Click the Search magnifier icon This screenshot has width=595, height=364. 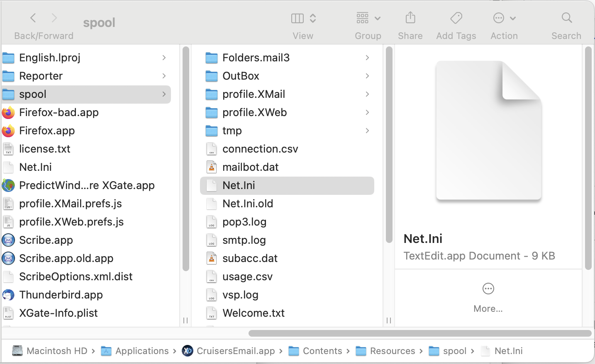[x=567, y=18]
